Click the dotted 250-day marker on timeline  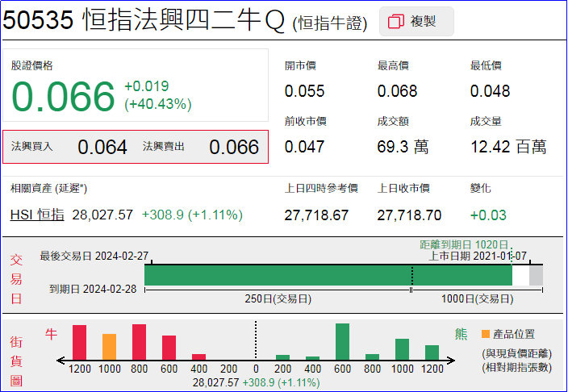411,275
